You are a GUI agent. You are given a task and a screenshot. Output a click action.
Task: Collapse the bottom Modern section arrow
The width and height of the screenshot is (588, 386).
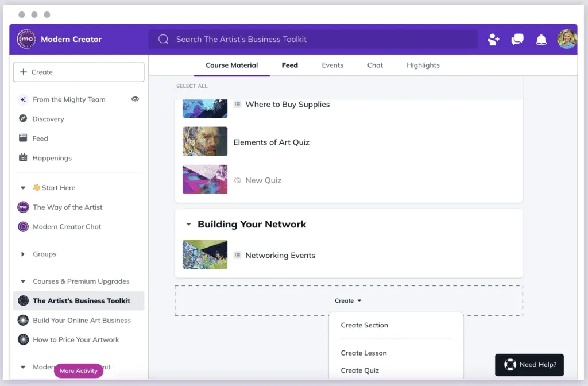point(23,367)
